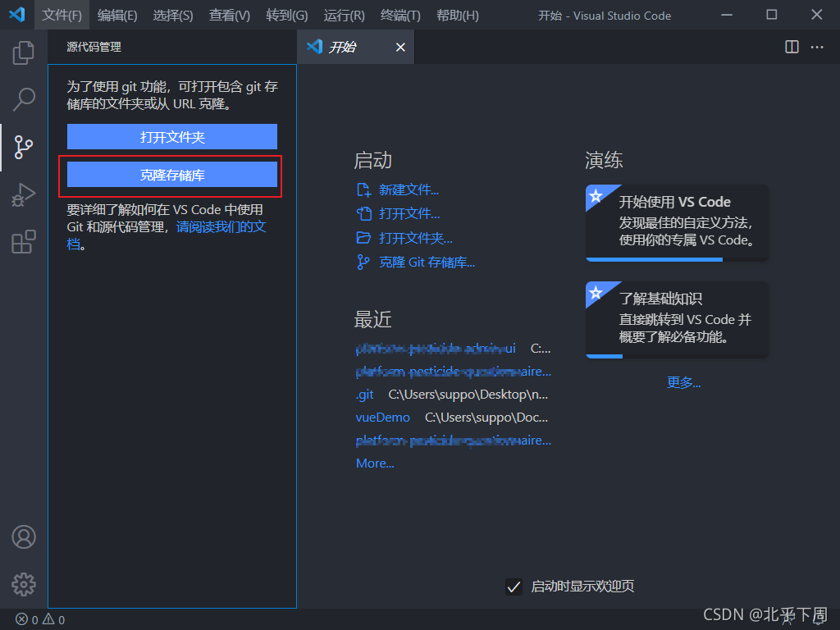Click the errors count icon in status bar
The height and width of the screenshot is (630, 840).
[21, 620]
